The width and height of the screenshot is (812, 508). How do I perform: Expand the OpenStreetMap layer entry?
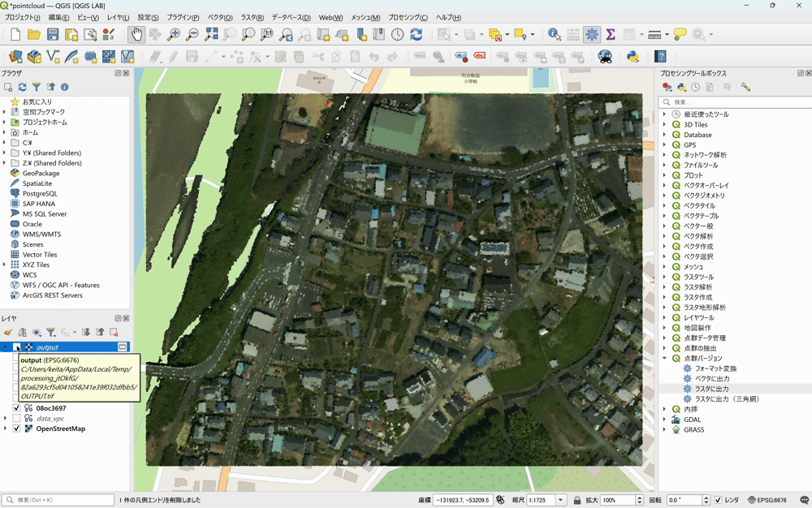point(5,428)
